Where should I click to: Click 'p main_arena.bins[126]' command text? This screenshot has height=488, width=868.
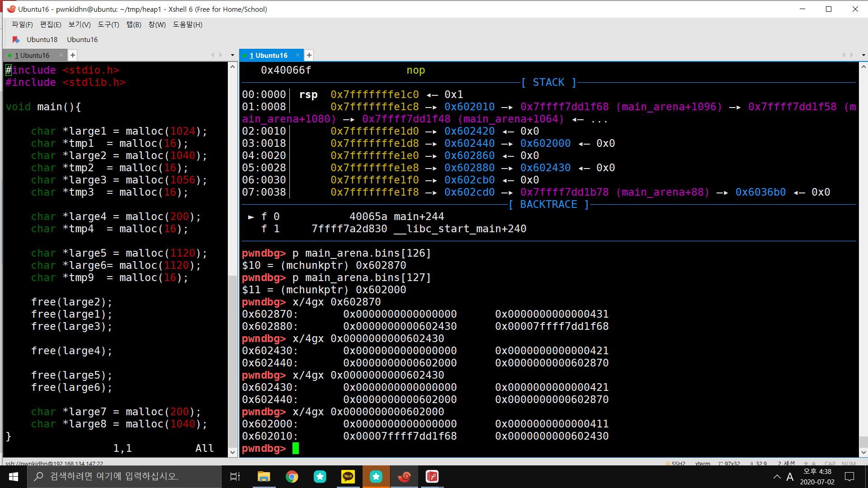(361, 253)
